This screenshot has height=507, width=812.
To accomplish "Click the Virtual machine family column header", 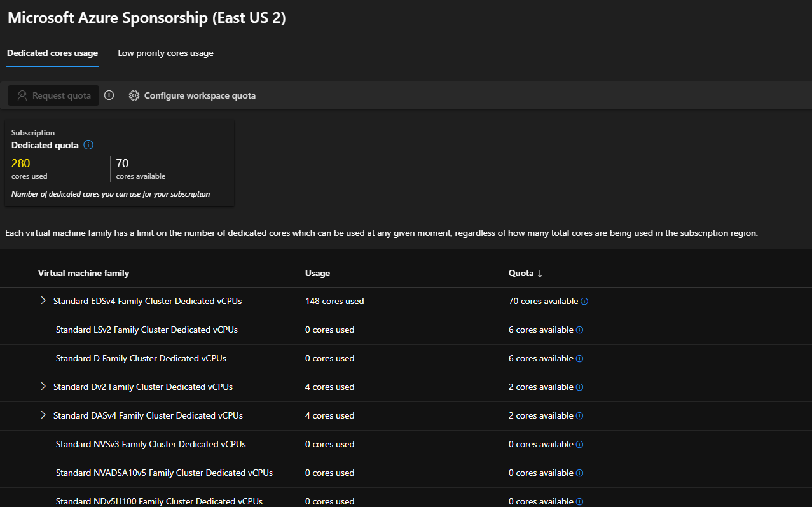I will point(83,273).
